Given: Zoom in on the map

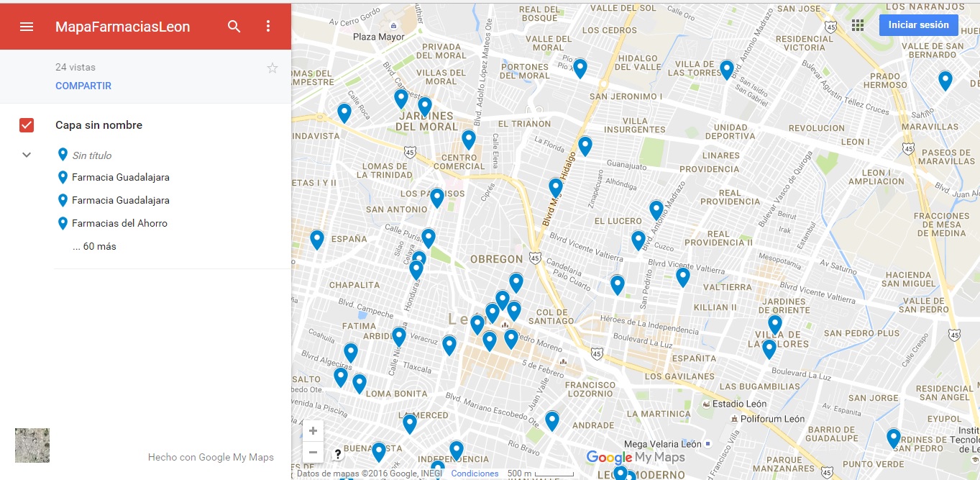Looking at the screenshot, I should 313,431.
